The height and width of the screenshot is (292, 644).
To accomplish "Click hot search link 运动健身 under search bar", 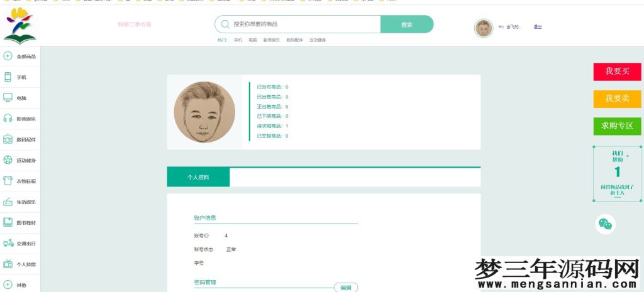I will click(318, 40).
